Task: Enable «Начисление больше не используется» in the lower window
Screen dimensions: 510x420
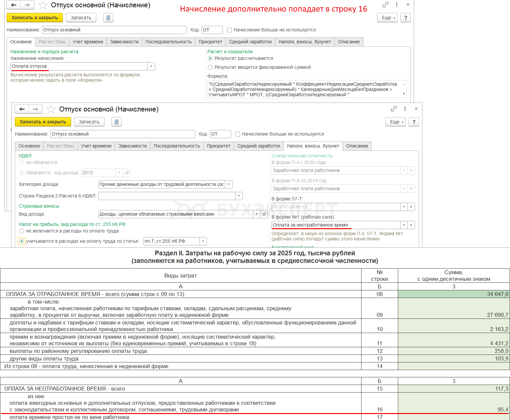Action: coord(237,134)
